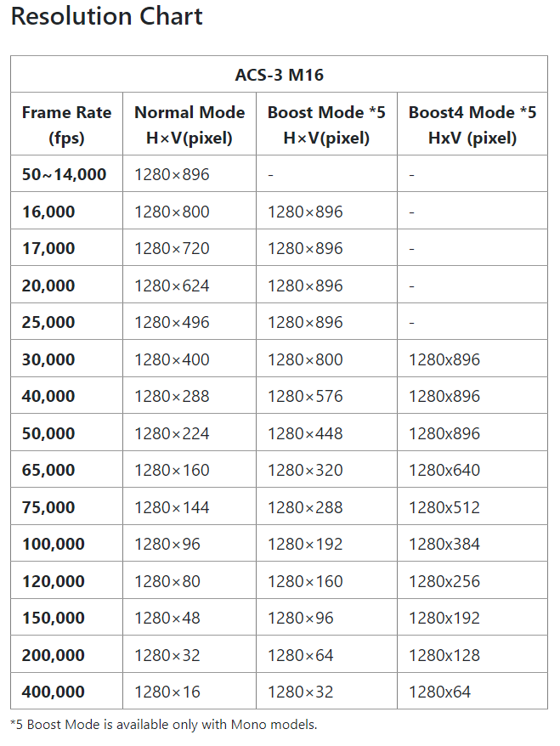Select the Boost Mode *5 column header
560x746 pixels.
(x=326, y=124)
